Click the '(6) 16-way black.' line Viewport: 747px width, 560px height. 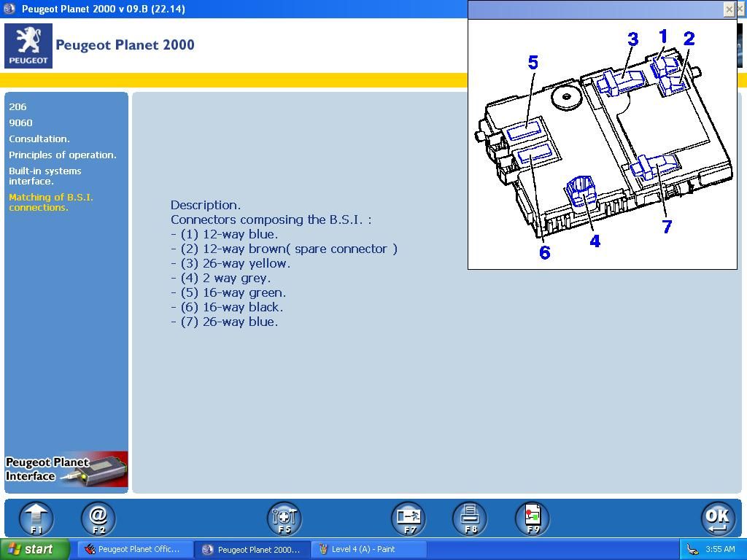pyautogui.click(x=227, y=307)
